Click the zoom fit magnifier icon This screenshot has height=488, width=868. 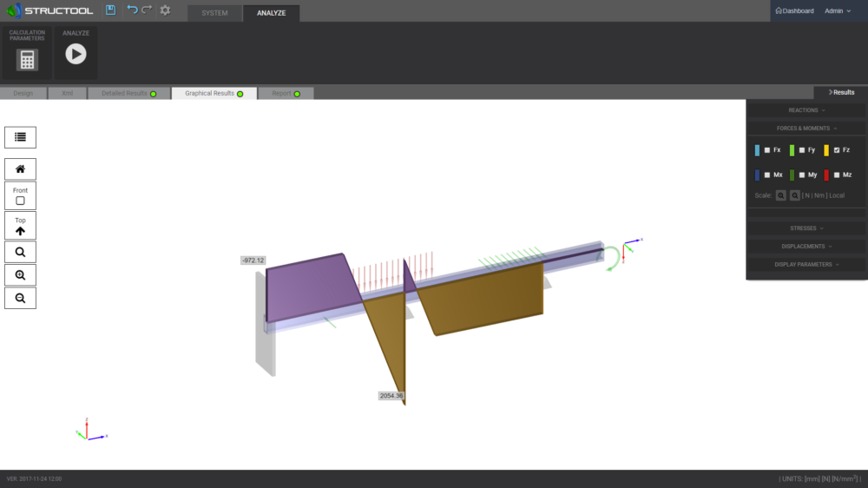tap(21, 252)
